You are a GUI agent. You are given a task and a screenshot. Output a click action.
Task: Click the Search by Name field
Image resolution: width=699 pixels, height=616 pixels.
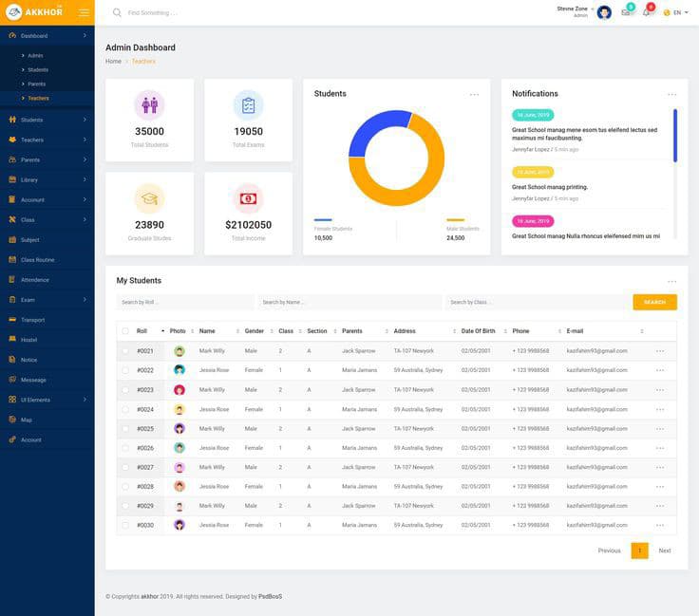coord(349,302)
